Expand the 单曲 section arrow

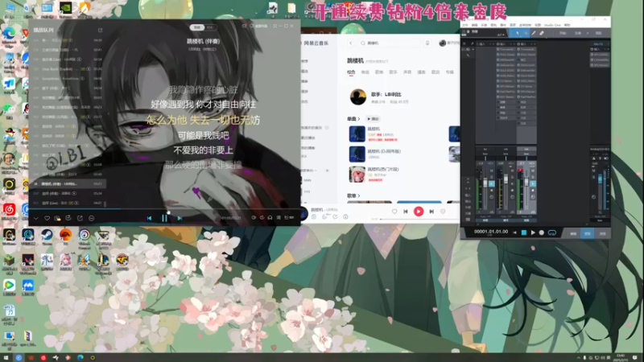[x=359, y=118]
